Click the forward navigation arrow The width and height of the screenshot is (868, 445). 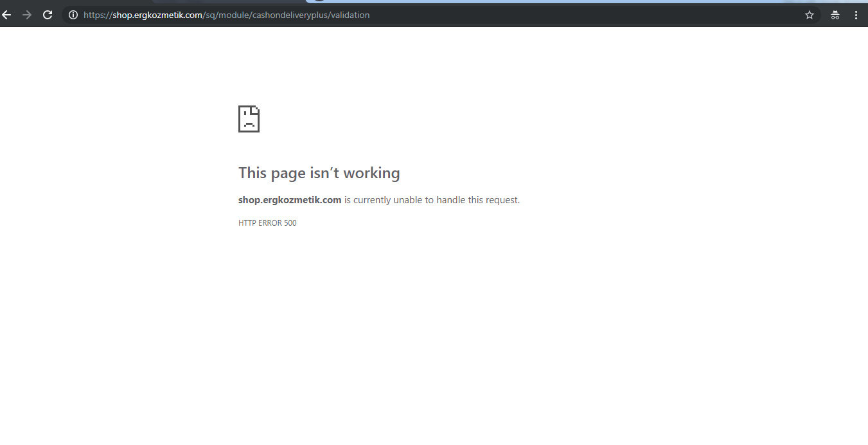coord(27,15)
